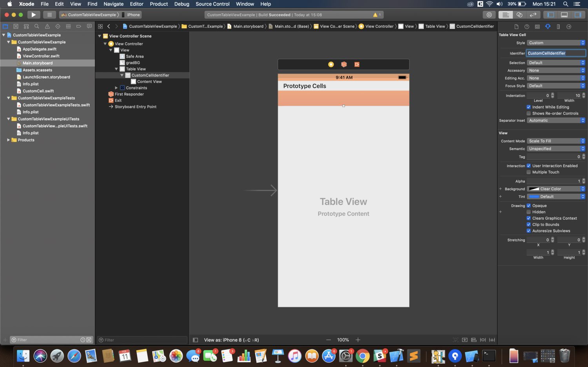Run the project with the Play button
The image size is (588, 367).
[34, 15]
